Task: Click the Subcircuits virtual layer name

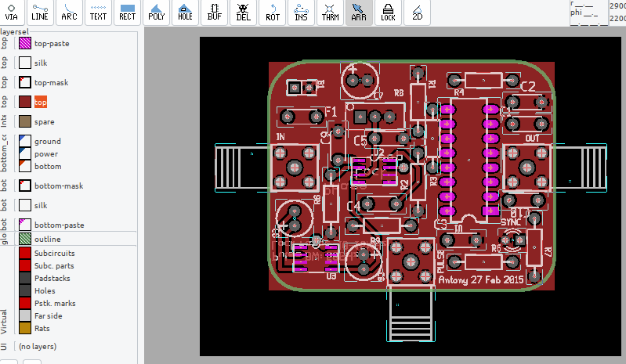Action: [x=54, y=253]
